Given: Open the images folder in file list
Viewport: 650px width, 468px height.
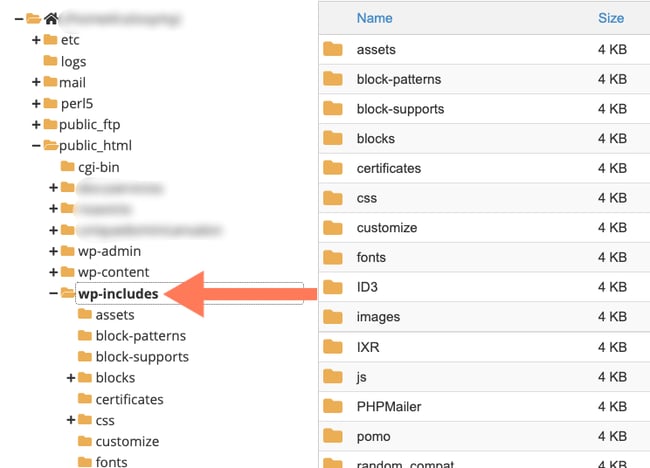Looking at the screenshot, I should coord(378,317).
